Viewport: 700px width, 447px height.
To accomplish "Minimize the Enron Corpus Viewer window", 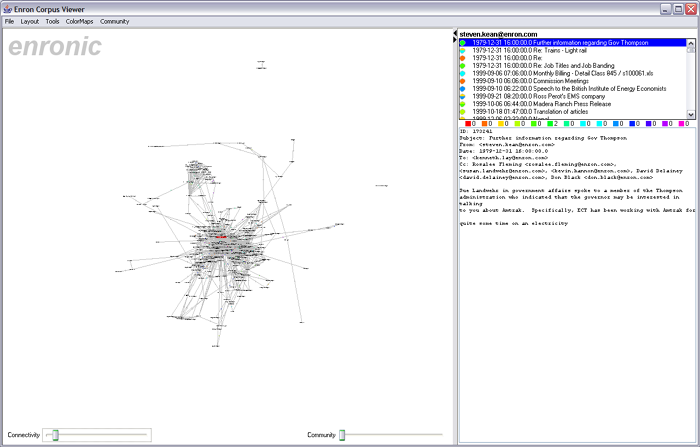I will click(x=666, y=9).
